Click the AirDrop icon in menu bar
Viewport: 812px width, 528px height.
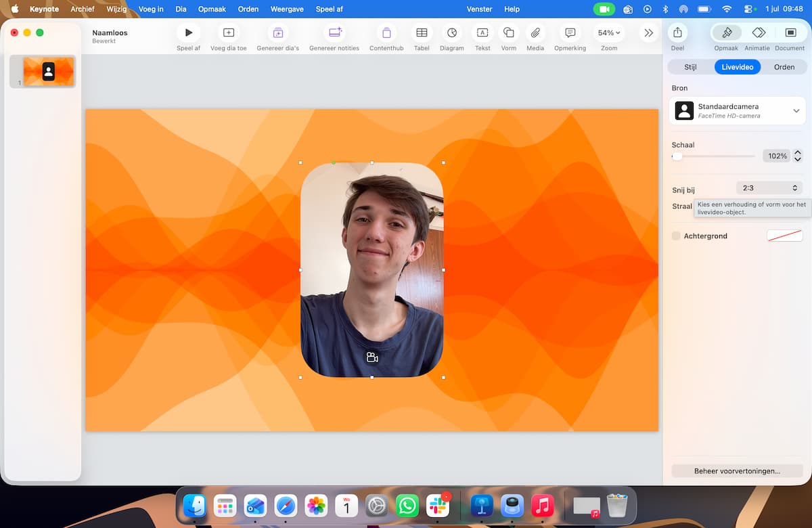(x=683, y=9)
